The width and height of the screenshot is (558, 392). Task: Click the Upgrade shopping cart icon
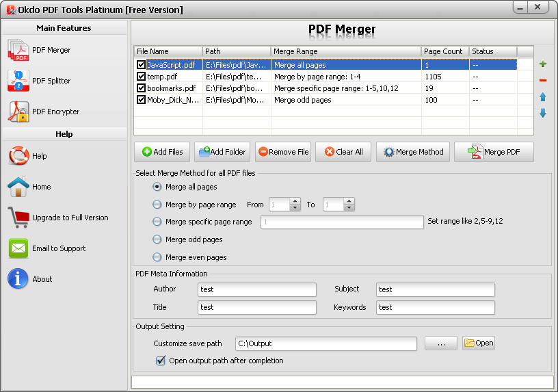click(x=18, y=218)
